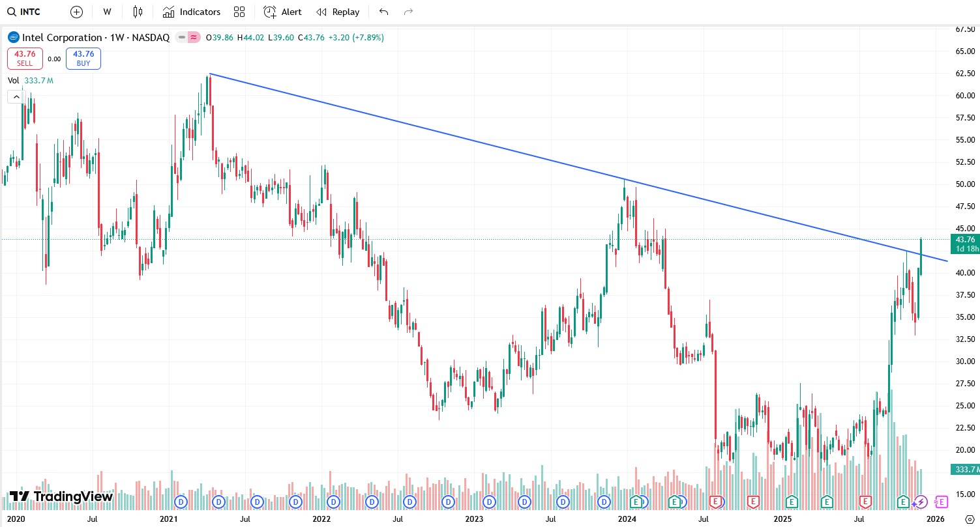This screenshot has width=980, height=527.
Task: Click the plus icon to compare or add symbol
Action: click(x=77, y=12)
